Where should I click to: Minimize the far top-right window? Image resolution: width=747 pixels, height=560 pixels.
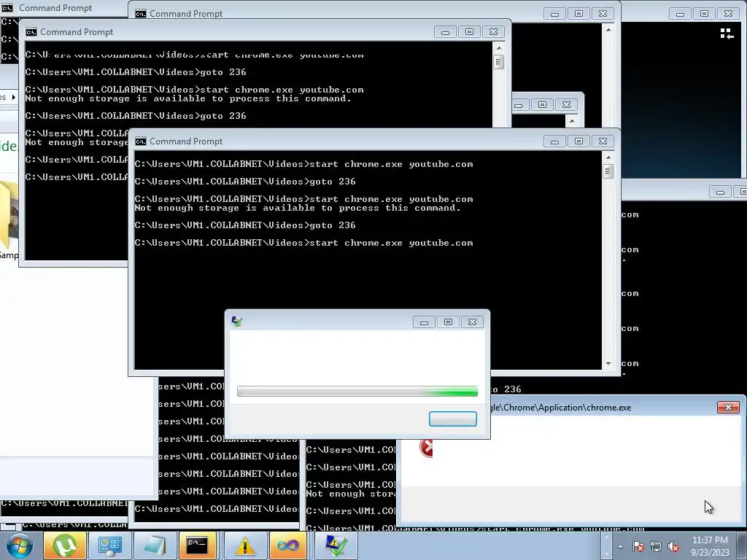click(680, 14)
